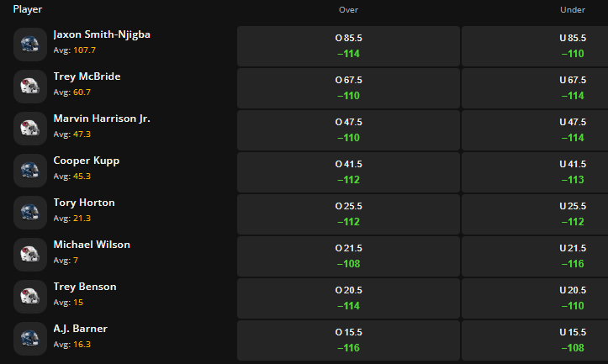Click Trey Benson's team helmet icon
This screenshot has height=364, width=608.
[x=30, y=297]
